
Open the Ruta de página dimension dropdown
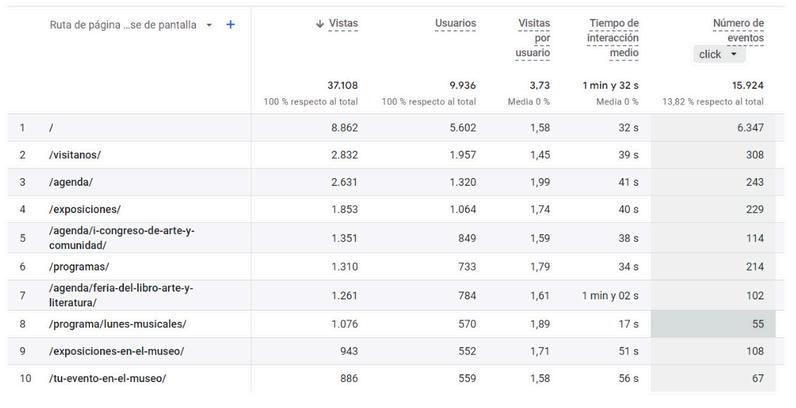pyautogui.click(x=209, y=25)
